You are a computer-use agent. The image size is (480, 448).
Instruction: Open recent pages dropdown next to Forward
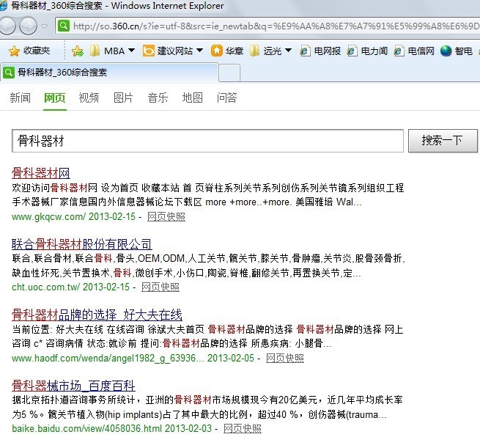[x=45, y=26]
